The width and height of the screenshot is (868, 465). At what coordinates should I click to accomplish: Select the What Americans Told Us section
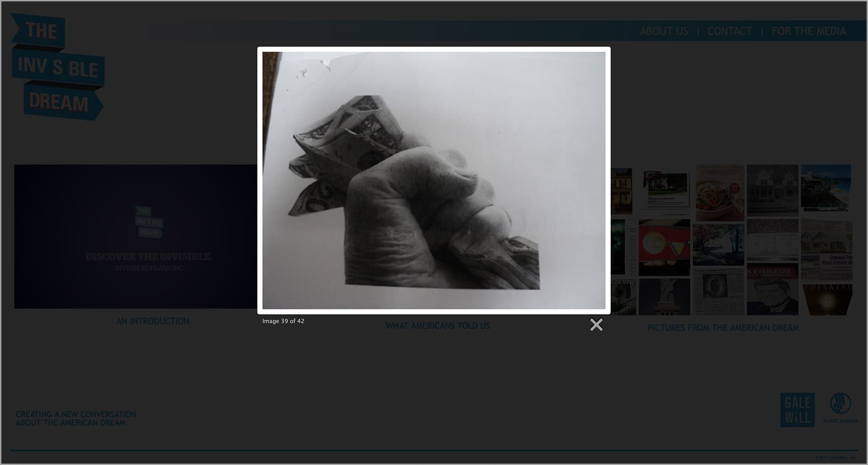[438, 326]
